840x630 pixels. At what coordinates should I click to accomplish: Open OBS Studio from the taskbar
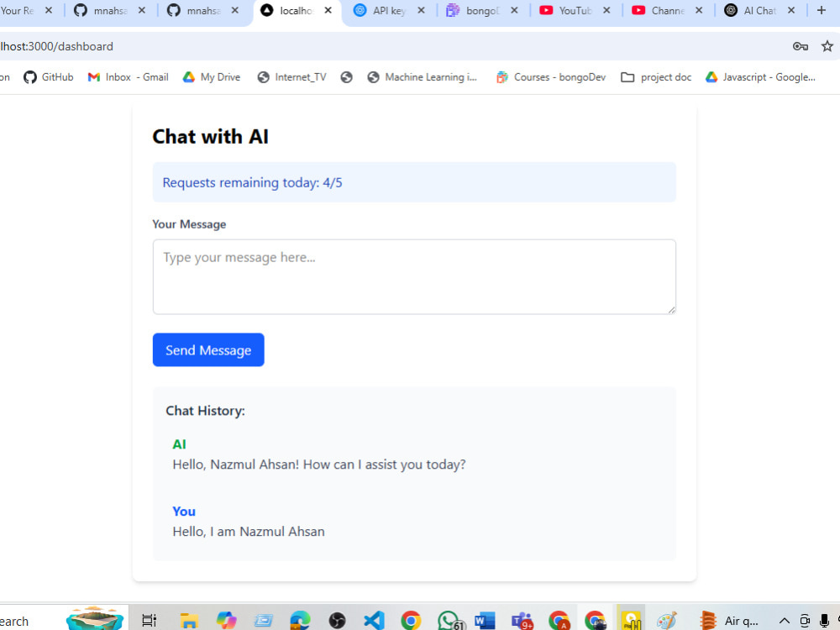337,621
